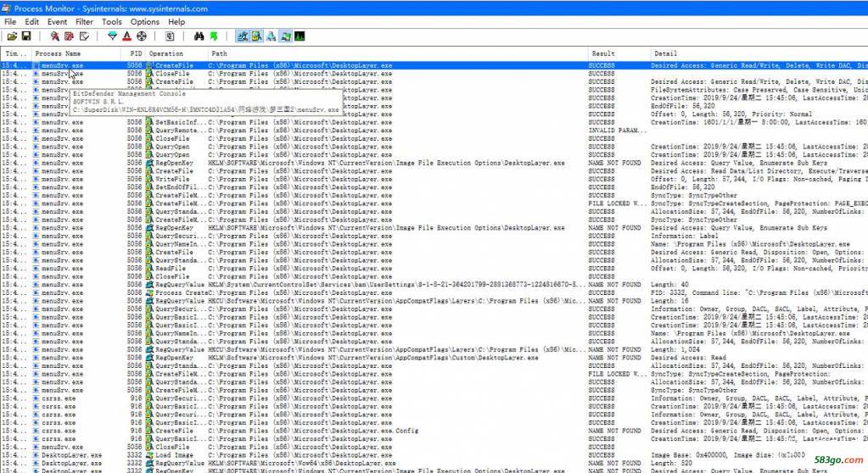Click the 'Image Base: 0x400000' detail cell

[728, 454]
